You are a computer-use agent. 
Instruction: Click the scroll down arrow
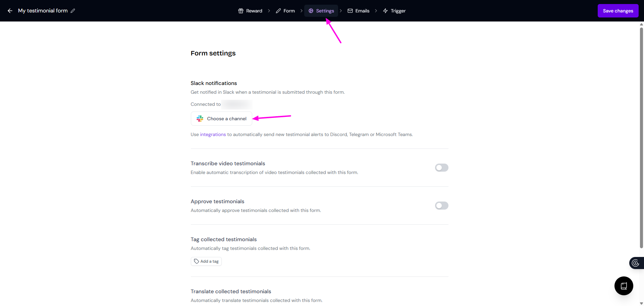pos(641,303)
